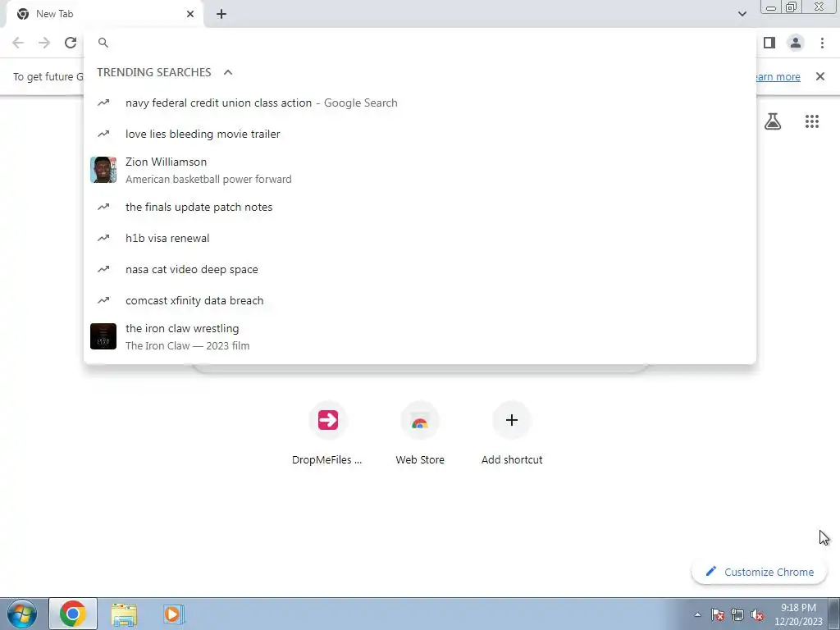Click the search magnifier icon in omnibox
Screen dimensions: 840x630
pyautogui.click(x=103, y=43)
